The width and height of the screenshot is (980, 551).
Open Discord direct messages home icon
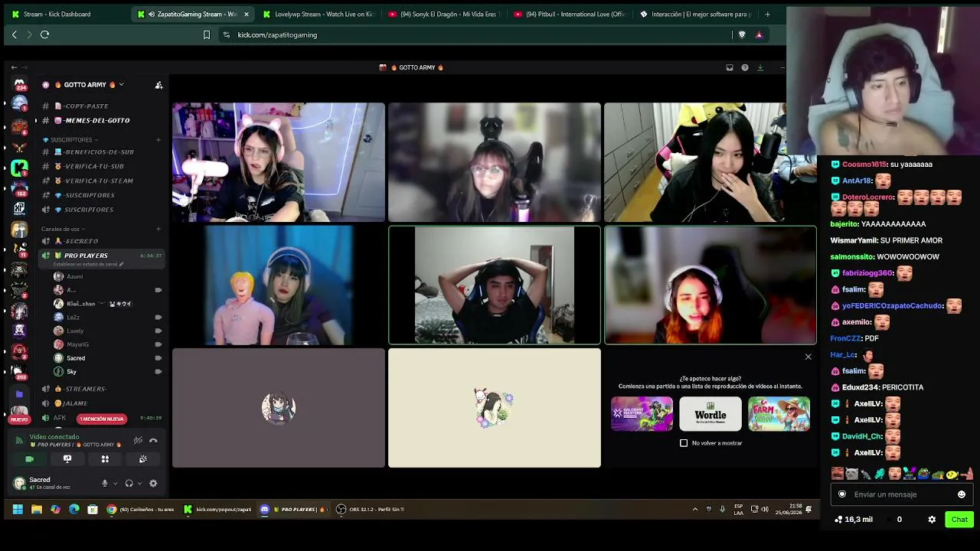coord(20,85)
